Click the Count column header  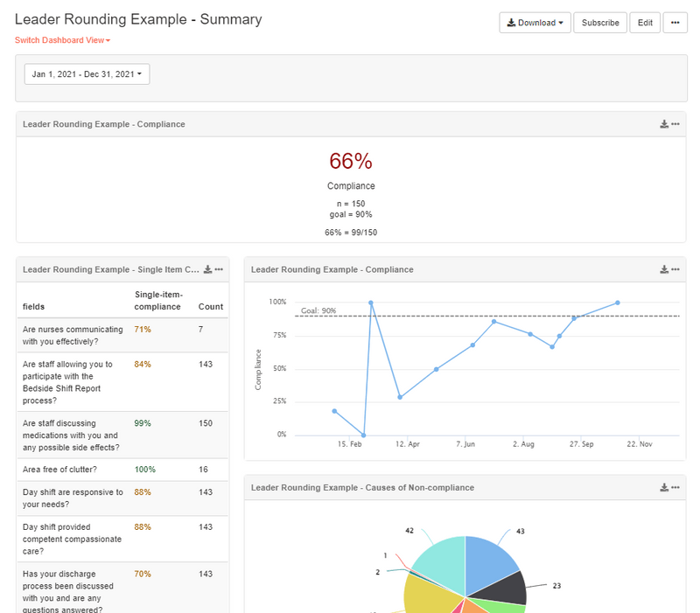click(x=210, y=307)
